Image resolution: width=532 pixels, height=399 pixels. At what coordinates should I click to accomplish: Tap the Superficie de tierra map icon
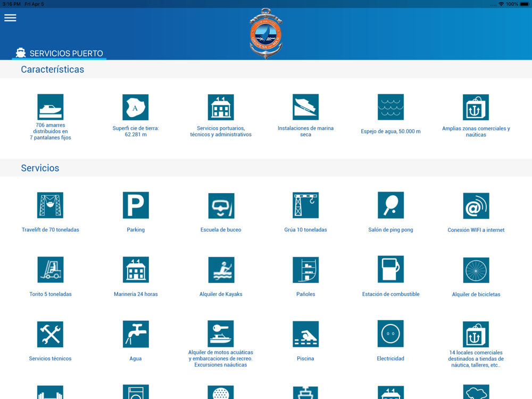(135, 107)
